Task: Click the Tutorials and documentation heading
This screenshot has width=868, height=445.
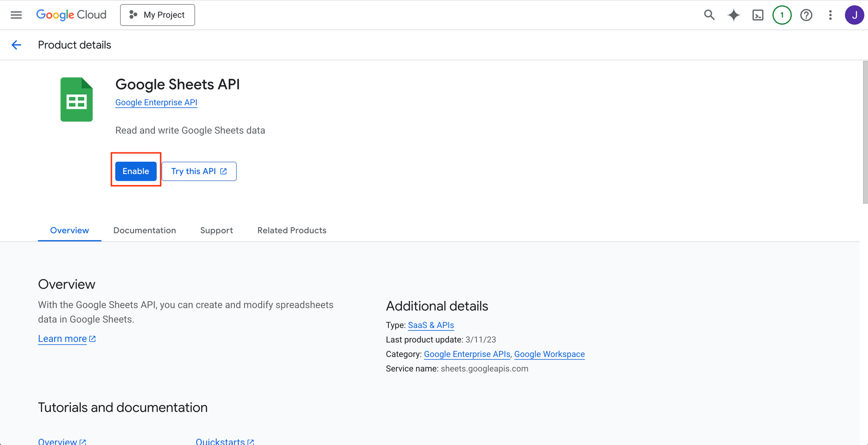Action: [123, 408]
